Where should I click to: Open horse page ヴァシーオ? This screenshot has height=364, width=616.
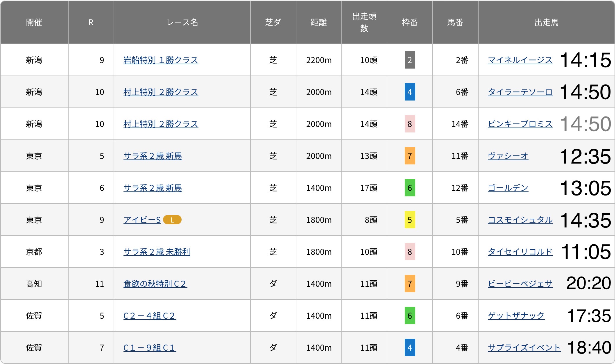click(508, 156)
